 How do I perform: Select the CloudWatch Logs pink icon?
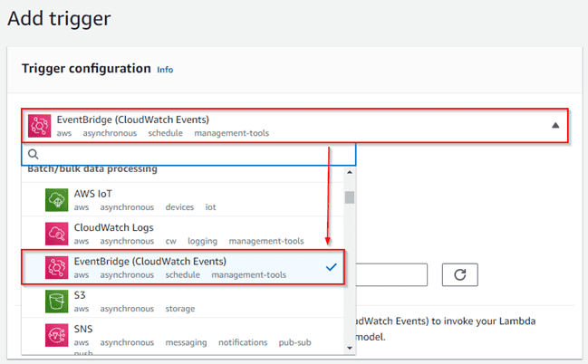point(56,234)
